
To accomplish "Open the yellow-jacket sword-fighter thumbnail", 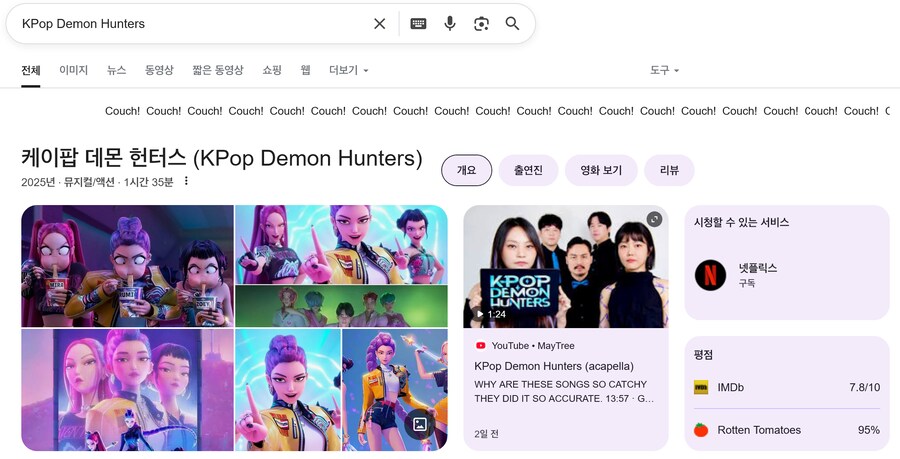I will (395, 390).
